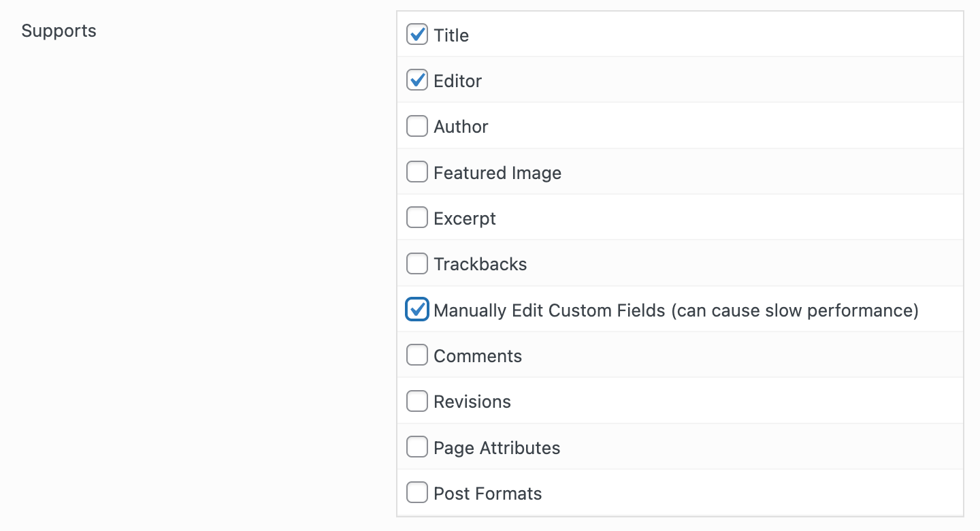Screen dimensions: 980x531
Task: Enable the Comments checkbox
Action: (417, 355)
